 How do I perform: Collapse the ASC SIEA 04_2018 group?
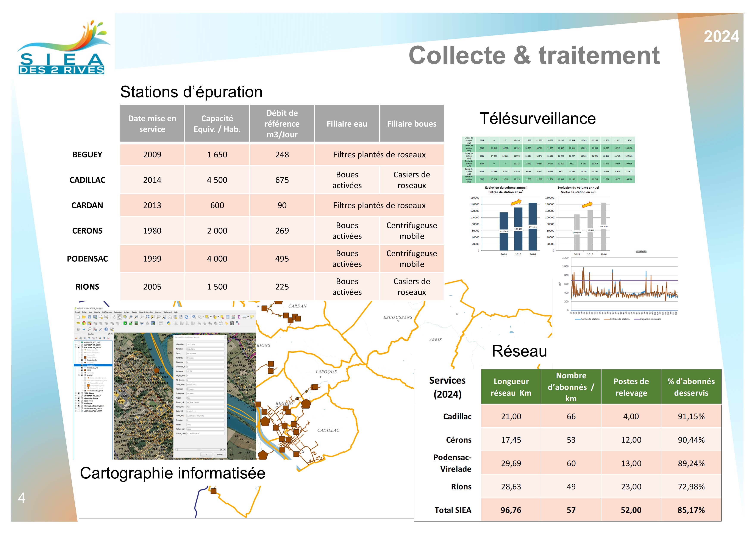pos(75,348)
